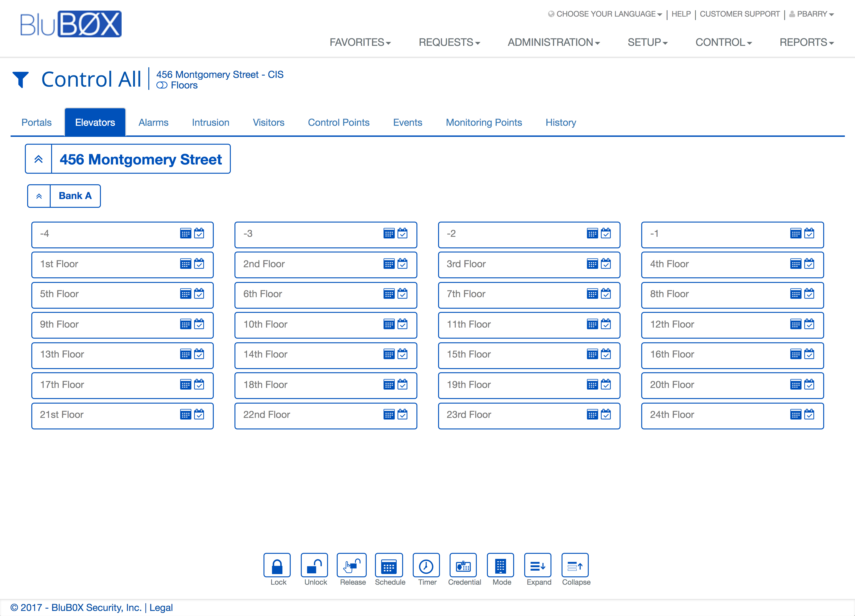The width and height of the screenshot is (855, 616).
Task: Open schedule grid icon on 1st Floor
Action: [185, 264]
